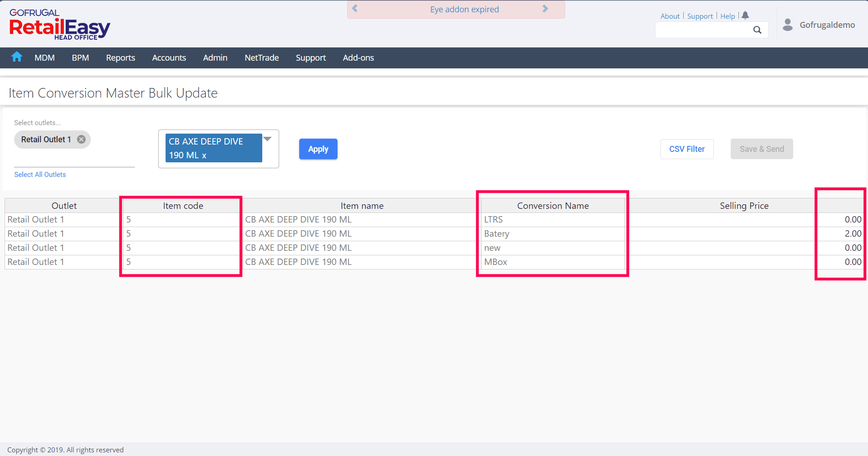868x456 pixels.
Task: Open the NetTrade menu
Action: 262,58
